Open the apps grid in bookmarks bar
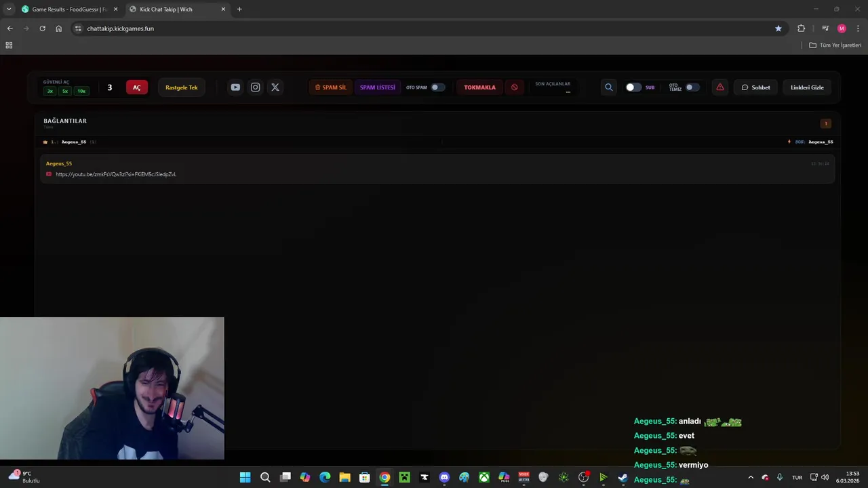868x488 pixels. pos(9,45)
